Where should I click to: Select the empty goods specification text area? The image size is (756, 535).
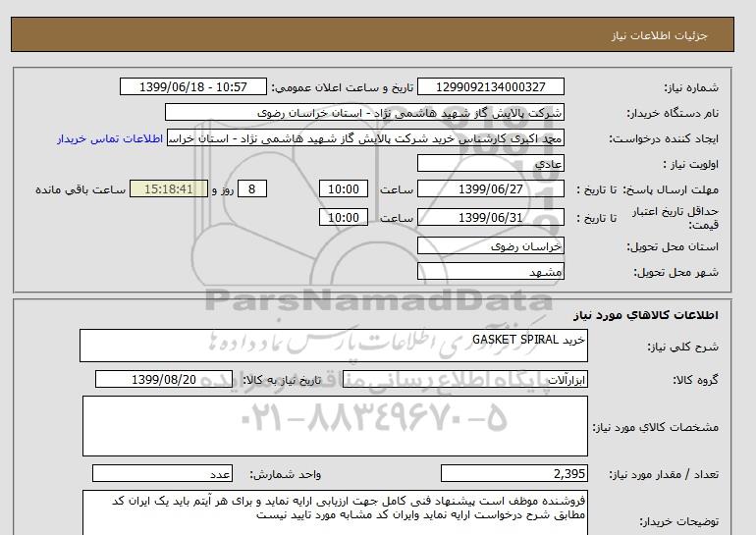[335, 426]
